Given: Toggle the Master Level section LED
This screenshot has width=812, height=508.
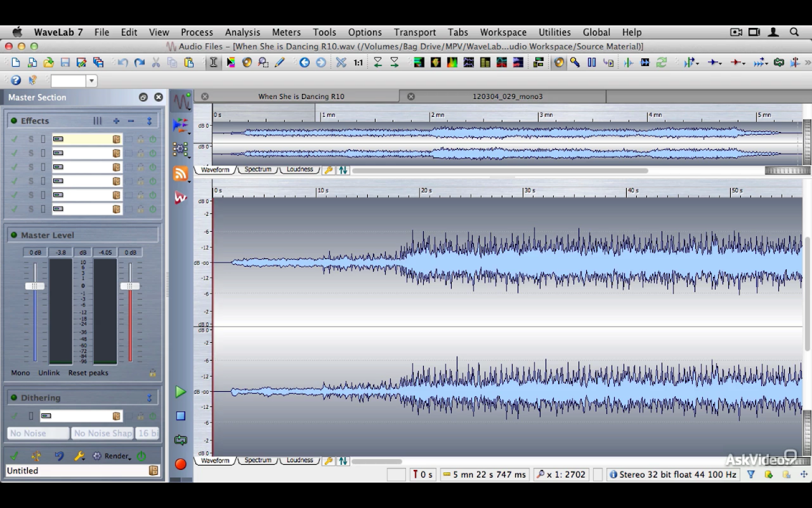Looking at the screenshot, I should pos(13,235).
